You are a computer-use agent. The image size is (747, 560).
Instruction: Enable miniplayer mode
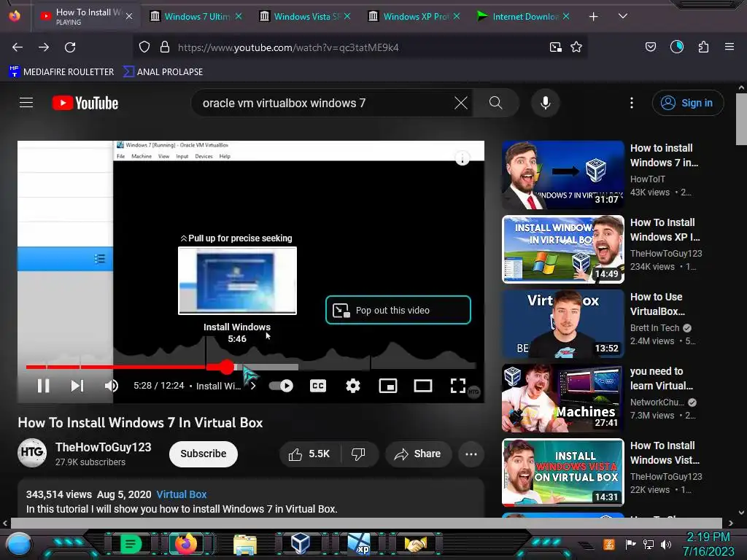tap(388, 386)
